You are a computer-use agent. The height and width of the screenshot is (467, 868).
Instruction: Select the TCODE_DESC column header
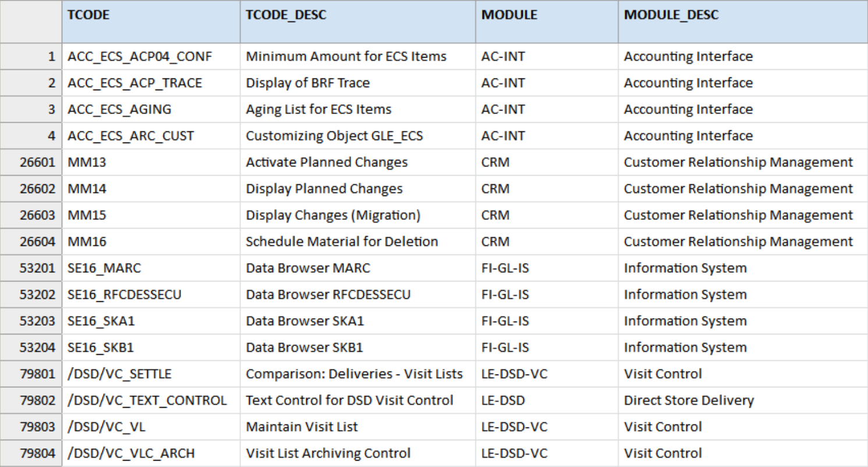(x=357, y=22)
